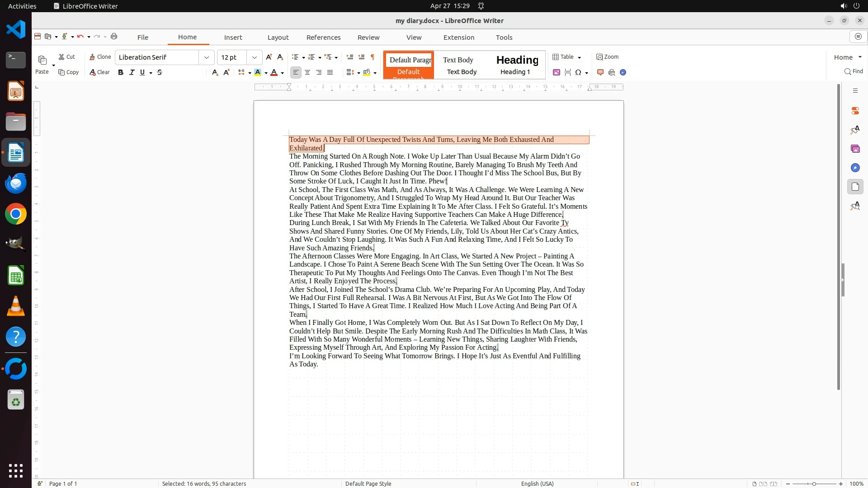Screen dimensions: 868x488
Task: Click the Insert Image icon
Action: 557,72
